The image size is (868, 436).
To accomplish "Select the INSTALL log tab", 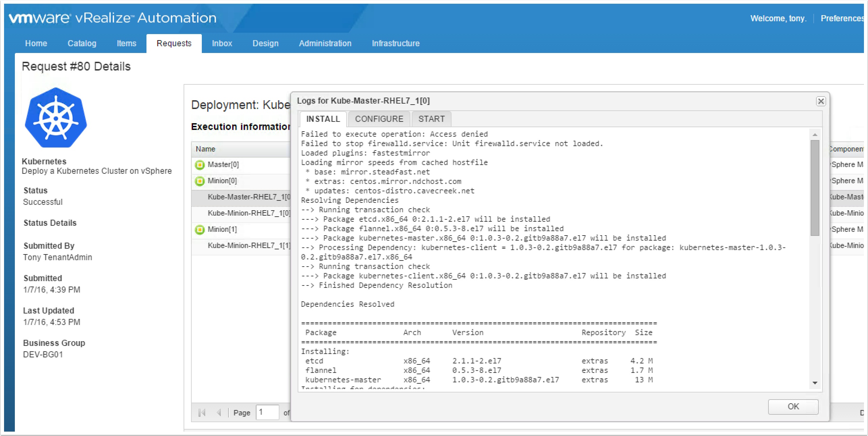I will tap(323, 119).
